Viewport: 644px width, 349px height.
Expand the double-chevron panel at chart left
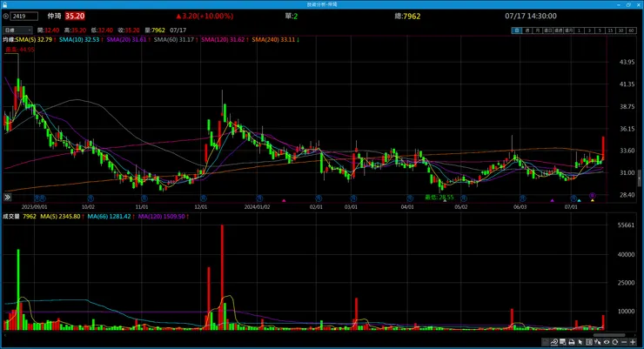click(x=7, y=198)
